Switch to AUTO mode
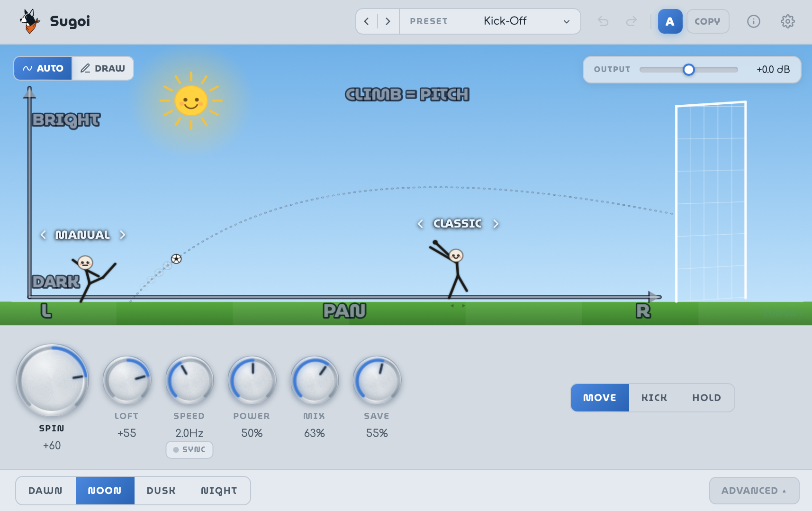812x511 pixels. pyautogui.click(x=43, y=68)
